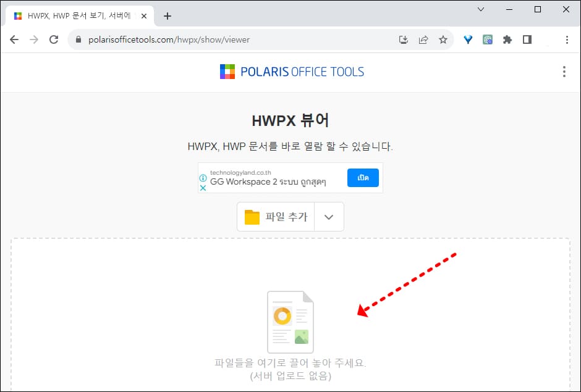The height and width of the screenshot is (392, 581).
Task: Open the Polaris page three-dot menu
Action: [x=564, y=72]
